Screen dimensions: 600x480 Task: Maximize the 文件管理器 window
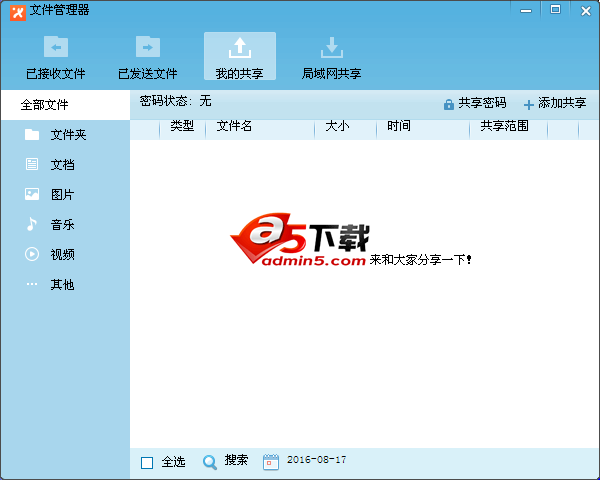pyautogui.click(x=555, y=10)
